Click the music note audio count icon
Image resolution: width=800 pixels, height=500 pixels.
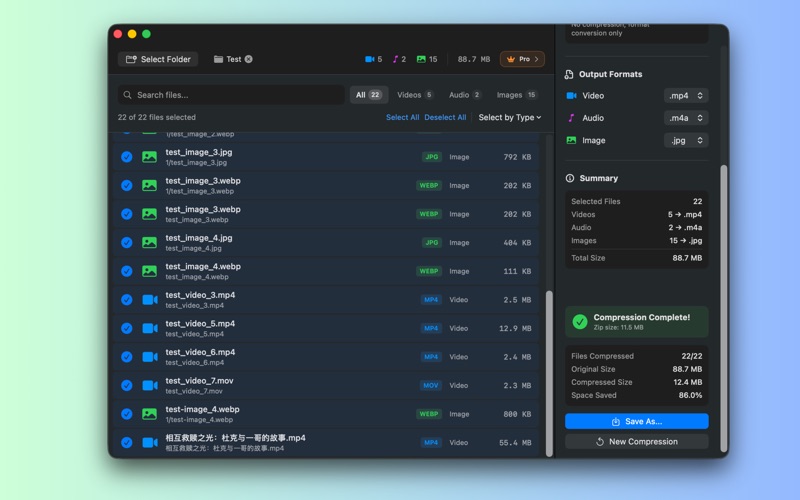[x=395, y=59]
